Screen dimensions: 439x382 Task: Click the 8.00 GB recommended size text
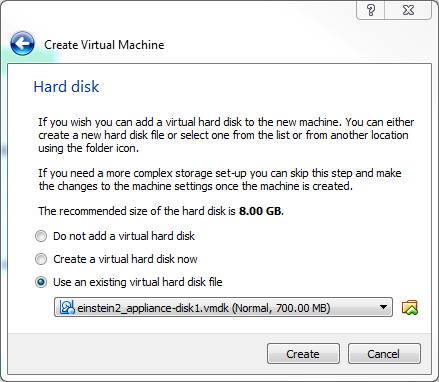260,211
